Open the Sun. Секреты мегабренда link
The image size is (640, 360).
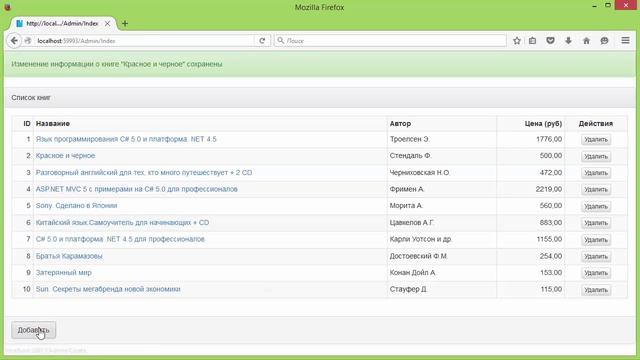[108, 289]
